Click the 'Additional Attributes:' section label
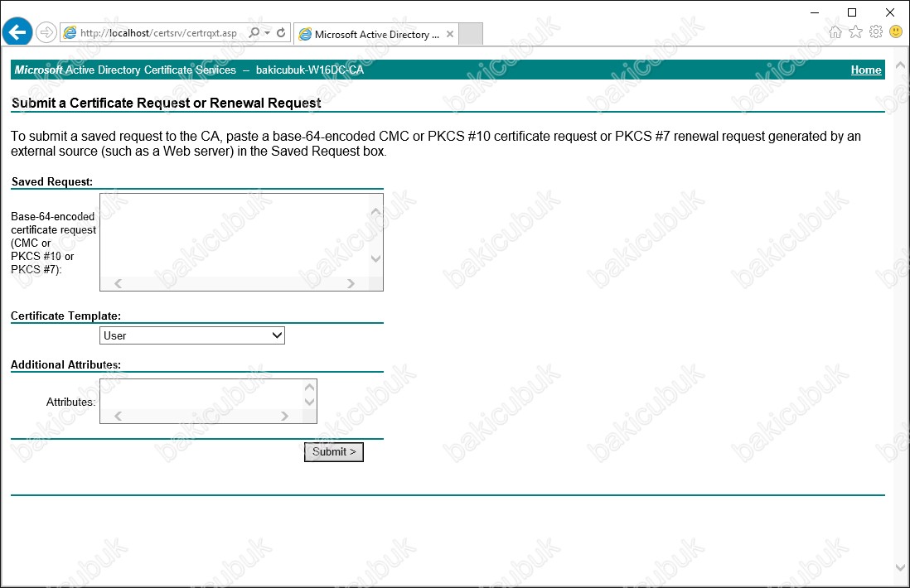The image size is (910, 588). [x=65, y=364]
